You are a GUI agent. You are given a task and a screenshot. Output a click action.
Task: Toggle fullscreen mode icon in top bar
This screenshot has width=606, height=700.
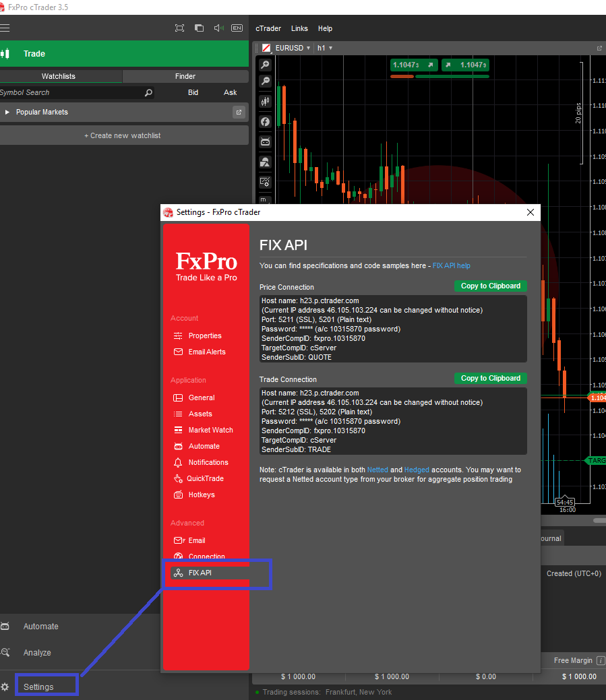pos(179,28)
